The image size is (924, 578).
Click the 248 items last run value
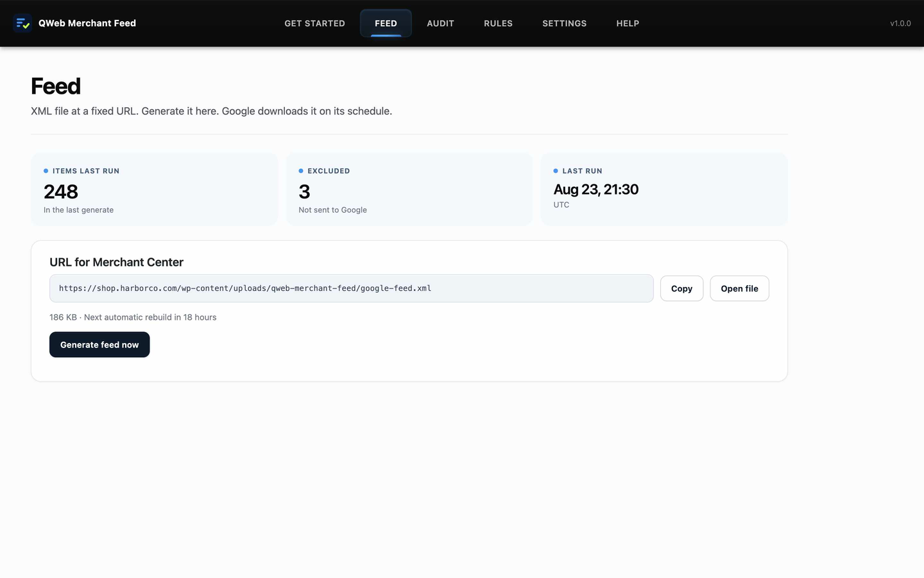[61, 191]
